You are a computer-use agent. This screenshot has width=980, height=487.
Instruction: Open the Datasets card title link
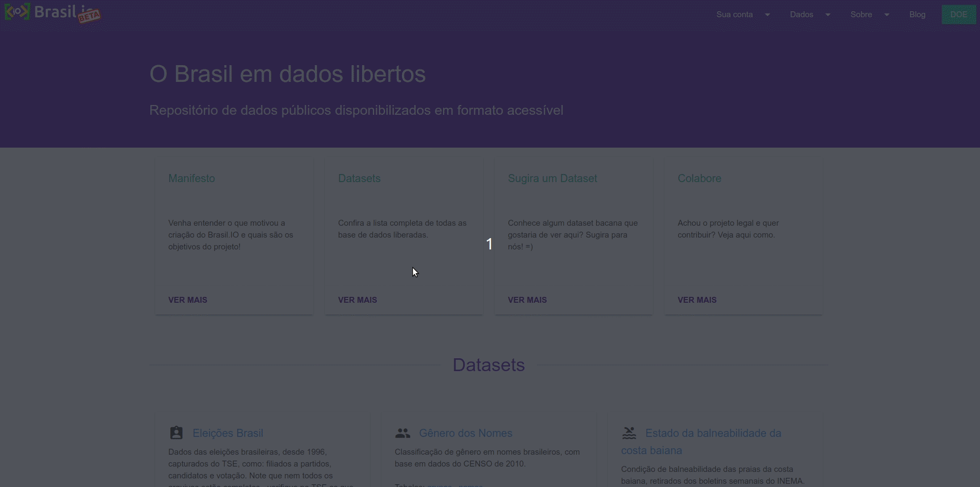click(359, 178)
